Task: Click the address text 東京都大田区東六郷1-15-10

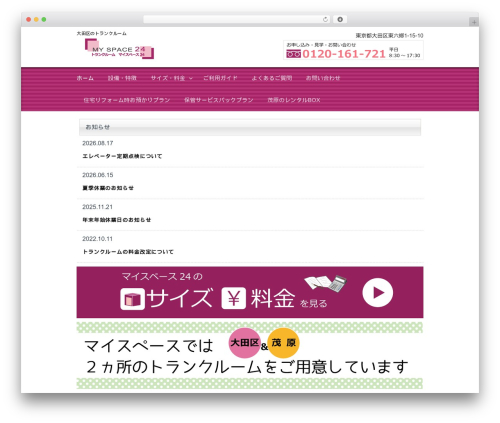Action: pos(389,35)
